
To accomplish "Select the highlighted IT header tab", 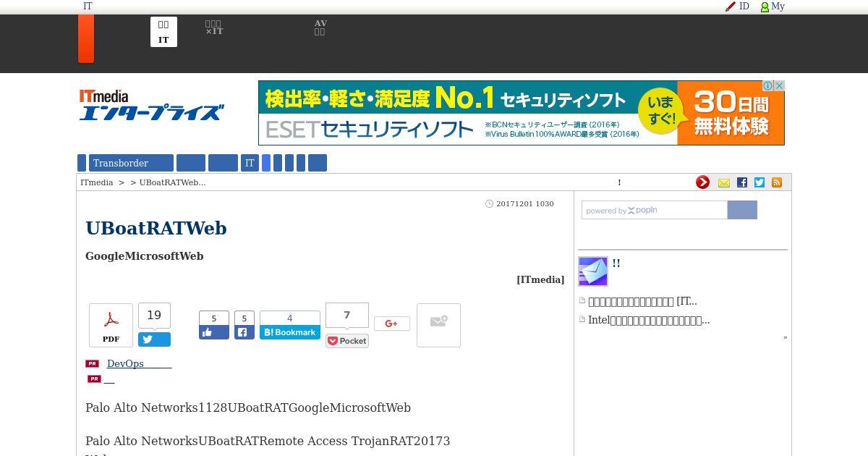I will [163, 32].
